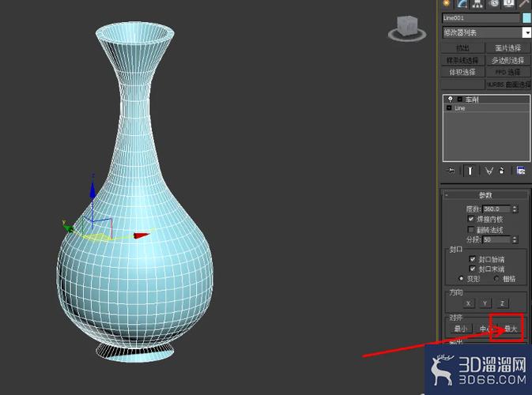Screen dimensions: 532x395
Task: Select the 栅格 radio button
Action: [x=496, y=278]
